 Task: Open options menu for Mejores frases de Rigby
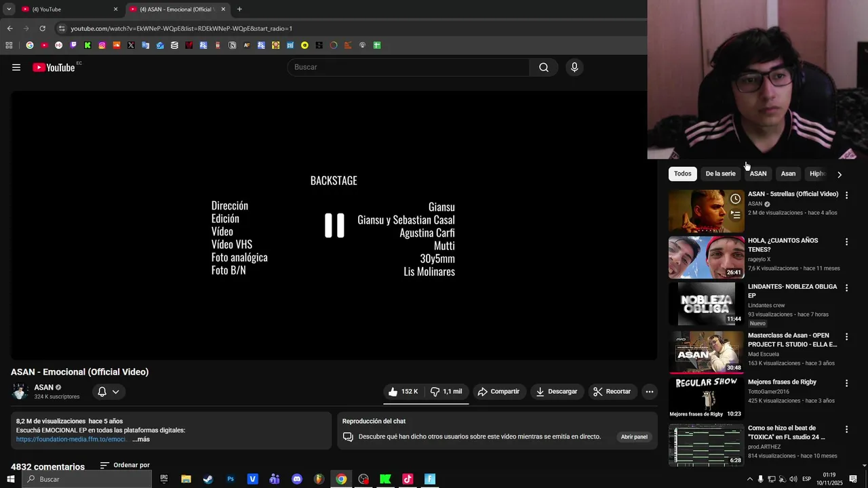(x=846, y=384)
